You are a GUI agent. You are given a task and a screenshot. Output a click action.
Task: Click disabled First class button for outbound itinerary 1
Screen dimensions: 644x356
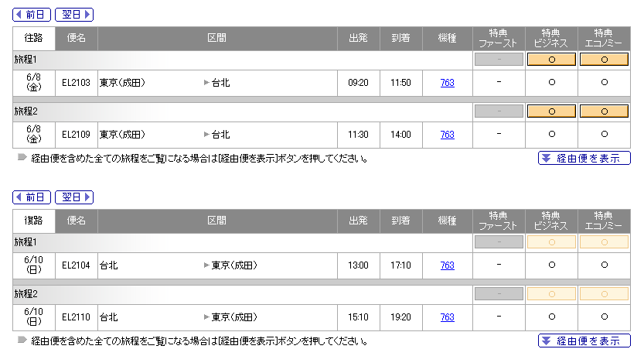(x=499, y=60)
